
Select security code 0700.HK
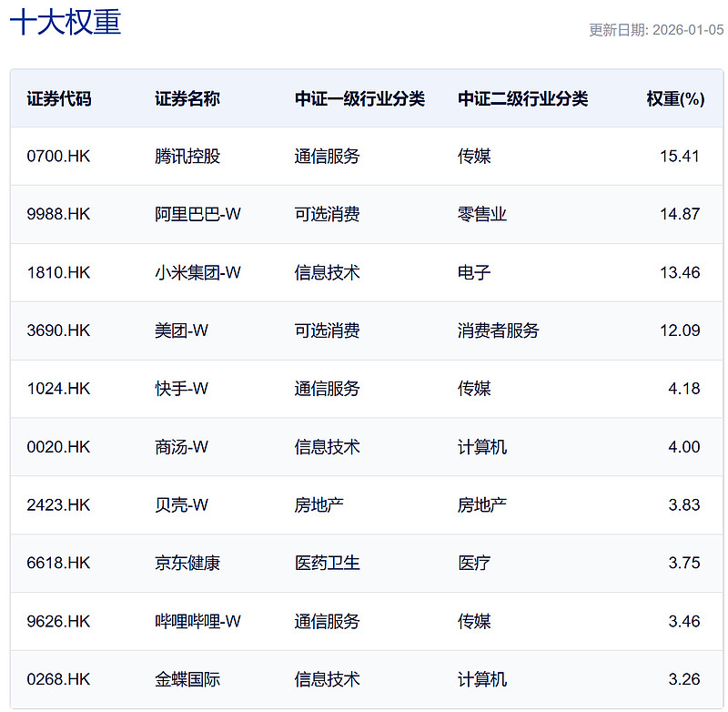coord(58,156)
